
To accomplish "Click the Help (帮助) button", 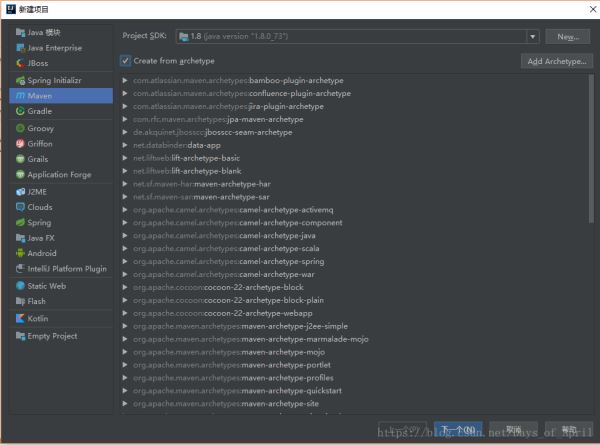I will tap(569, 430).
